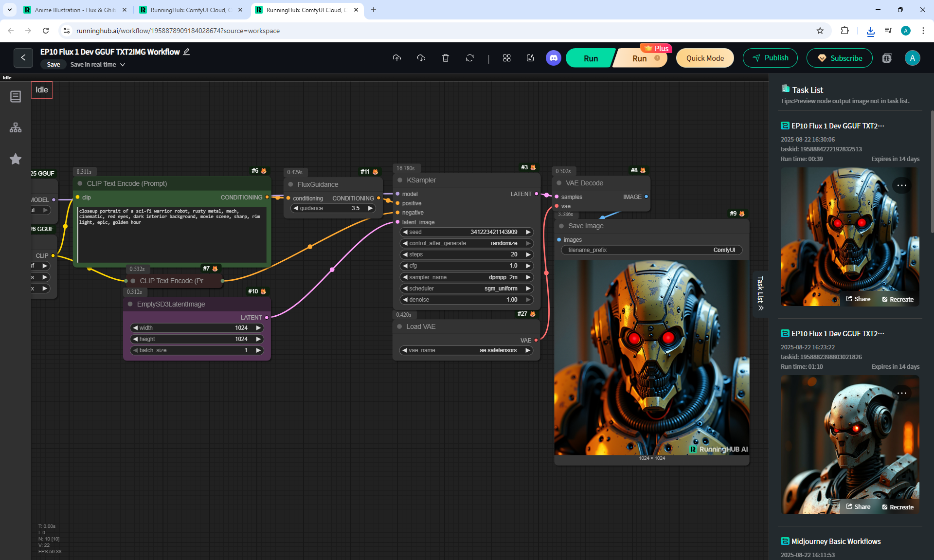Toggle the KSampler node collapse dot
The height and width of the screenshot is (560, 934).
[x=400, y=180]
